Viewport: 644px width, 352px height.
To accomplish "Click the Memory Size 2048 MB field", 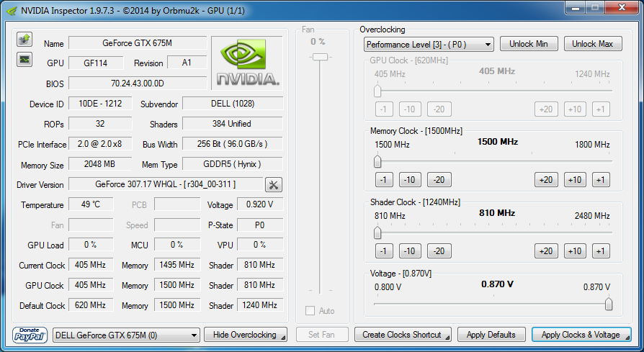I will [100, 164].
